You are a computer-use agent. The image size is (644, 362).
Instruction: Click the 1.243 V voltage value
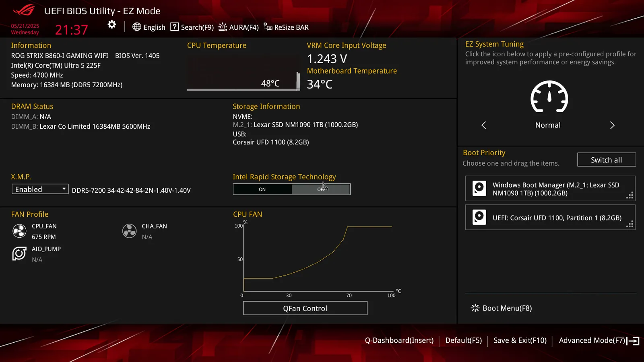[x=327, y=59]
